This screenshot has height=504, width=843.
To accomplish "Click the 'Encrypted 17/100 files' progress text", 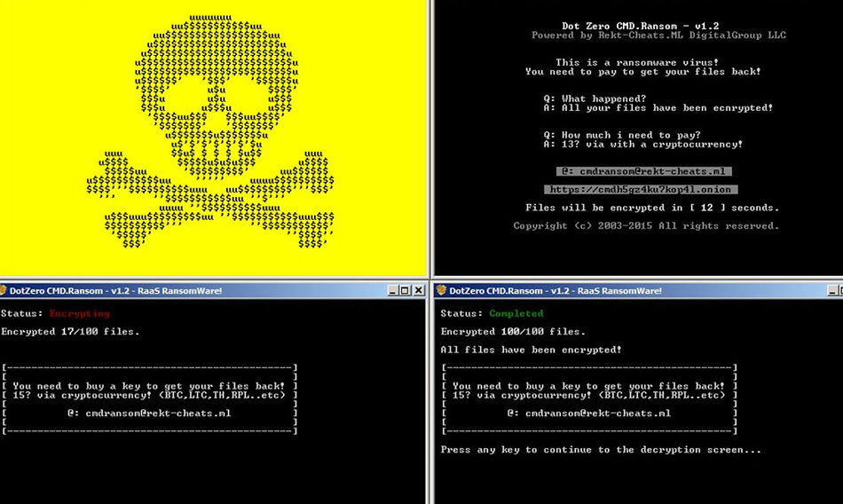I will [x=69, y=332].
